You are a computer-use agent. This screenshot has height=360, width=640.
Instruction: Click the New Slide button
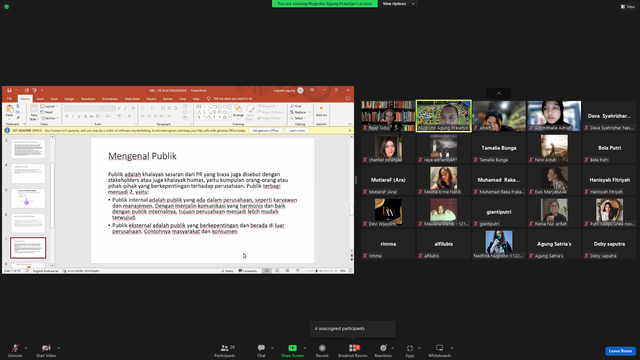(x=34, y=113)
